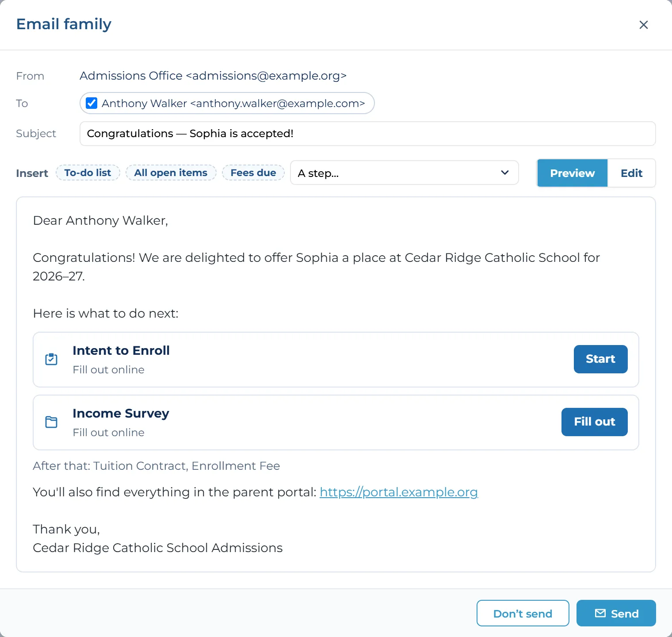Viewport: 672px width, 637px height.
Task: Click Fill out for Income Survey
Action: (594, 422)
